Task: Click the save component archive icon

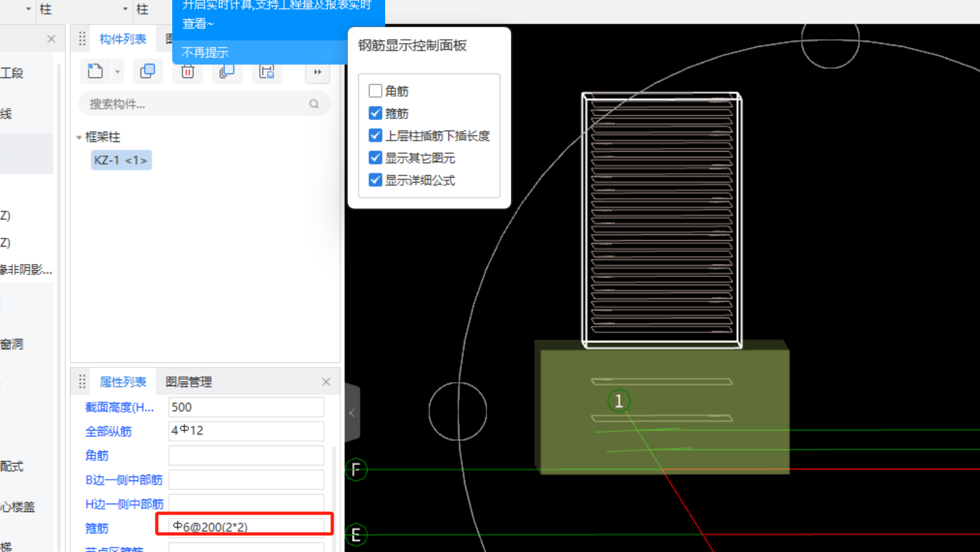Action: (x=266, y=72)
